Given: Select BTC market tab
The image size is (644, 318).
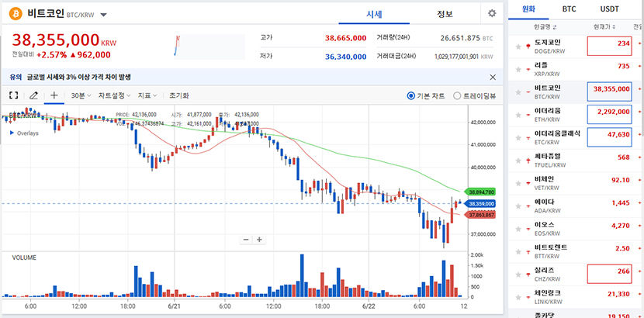Looking at the screenshot, I should click(569, 9).
